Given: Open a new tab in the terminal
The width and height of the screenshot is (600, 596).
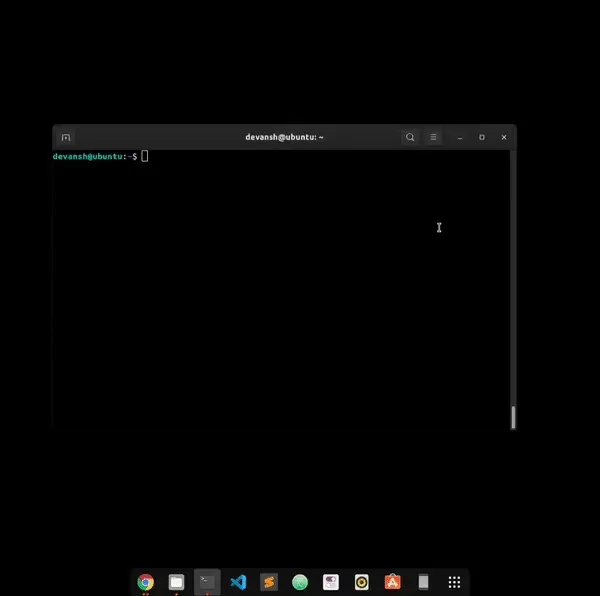Looking at the screenshot, I should coord(66,137).
